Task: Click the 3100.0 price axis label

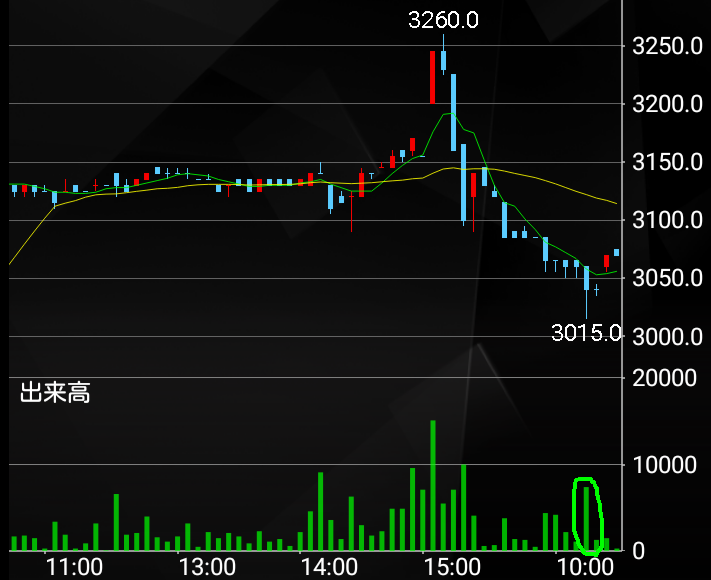Action: click(667, 220)
